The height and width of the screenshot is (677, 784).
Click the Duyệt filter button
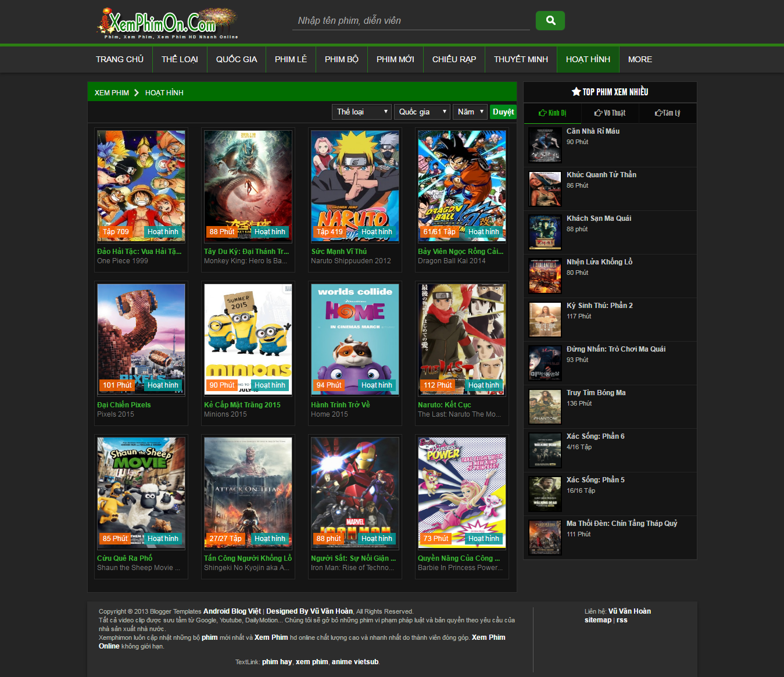tap(503, 112)
